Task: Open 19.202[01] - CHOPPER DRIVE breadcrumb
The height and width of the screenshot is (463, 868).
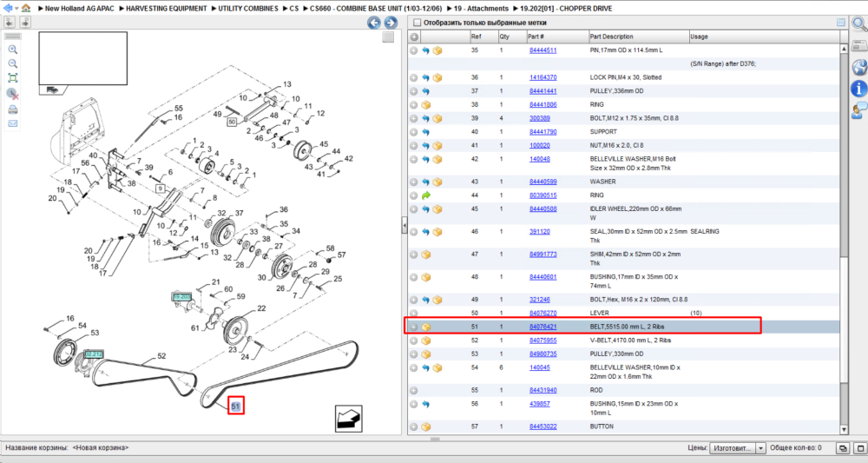Action: [566, 9]
